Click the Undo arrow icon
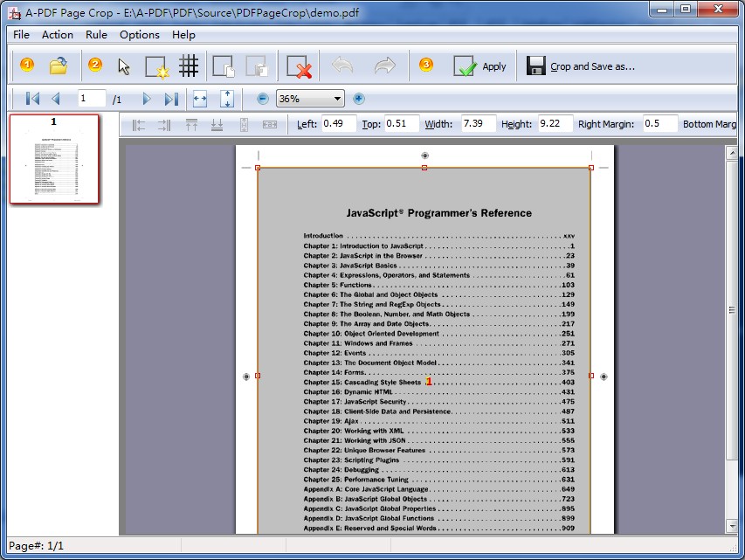 click(341, 66)
